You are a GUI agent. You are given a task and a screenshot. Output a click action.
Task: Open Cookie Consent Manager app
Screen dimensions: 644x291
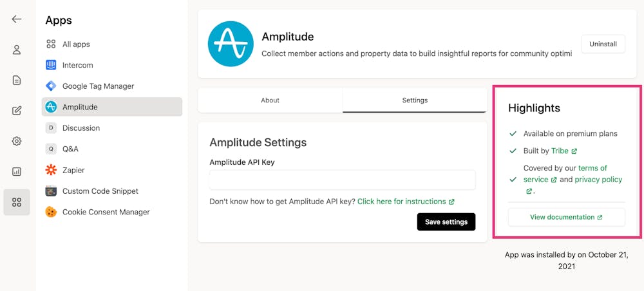point(106,212)
